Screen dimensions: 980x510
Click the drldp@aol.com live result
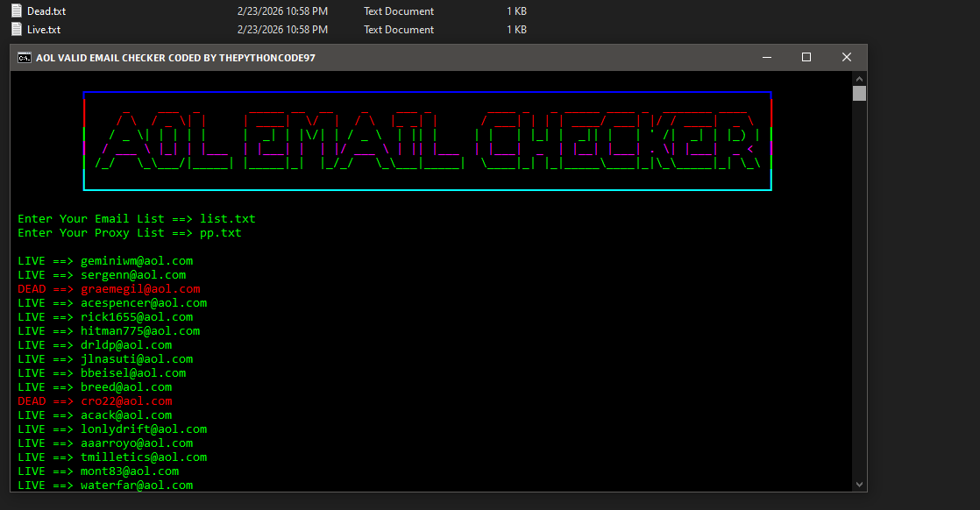tap(126, 345)
